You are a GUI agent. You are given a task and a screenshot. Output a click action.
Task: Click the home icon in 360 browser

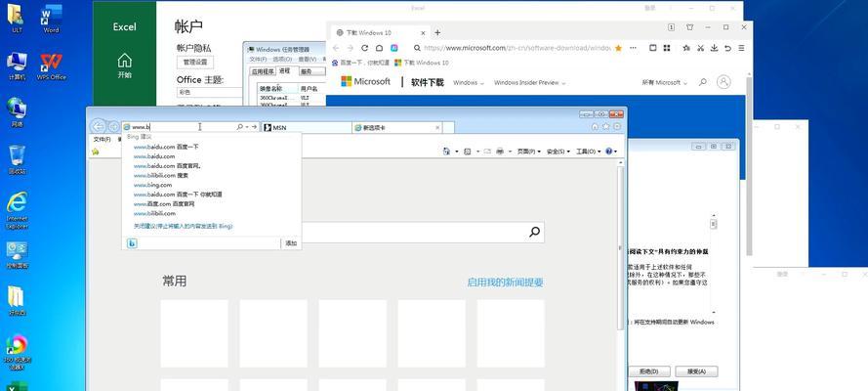379,48
